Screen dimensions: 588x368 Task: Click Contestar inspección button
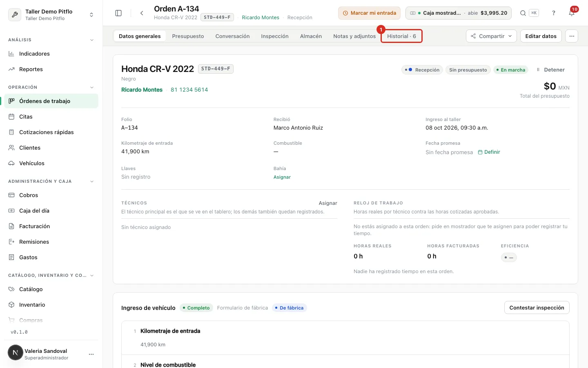(537, 307)
